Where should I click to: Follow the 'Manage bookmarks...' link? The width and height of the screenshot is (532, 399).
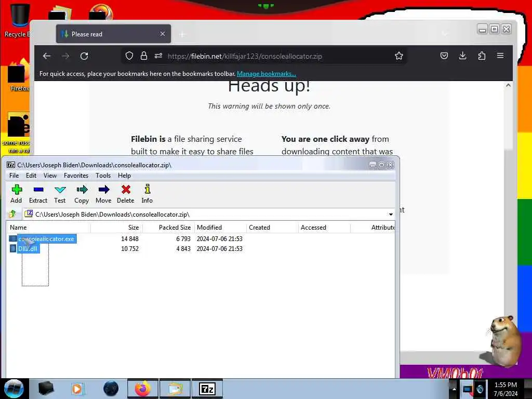[267, 74]
